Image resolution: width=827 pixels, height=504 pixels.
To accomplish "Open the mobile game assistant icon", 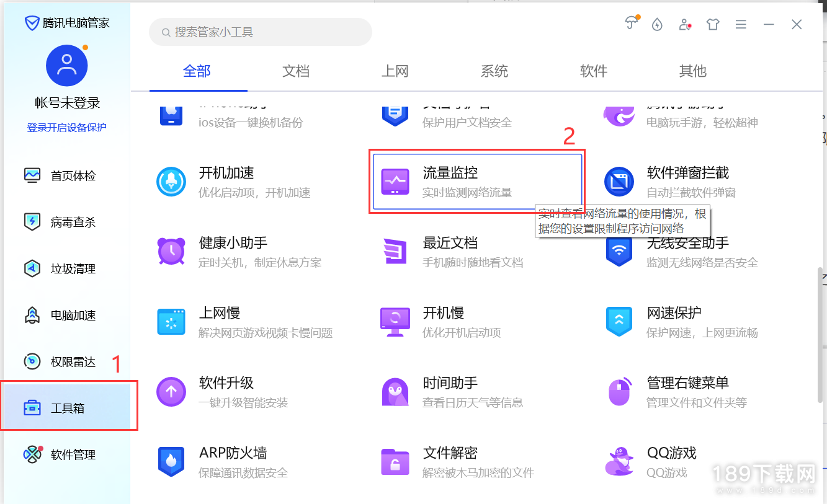I will click(619, 115).
